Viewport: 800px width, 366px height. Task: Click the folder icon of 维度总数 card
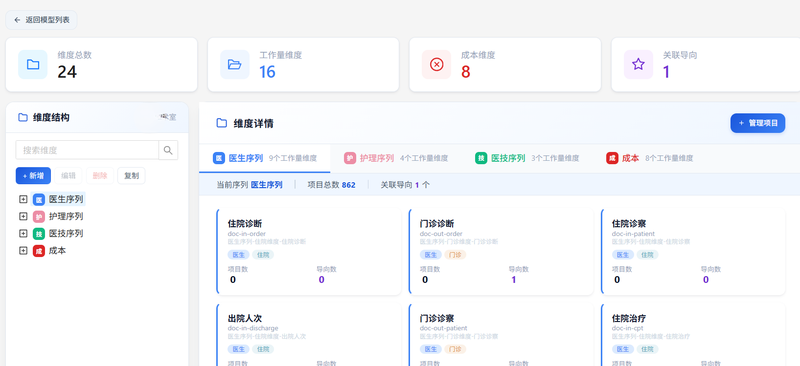(x=33, y=64)
